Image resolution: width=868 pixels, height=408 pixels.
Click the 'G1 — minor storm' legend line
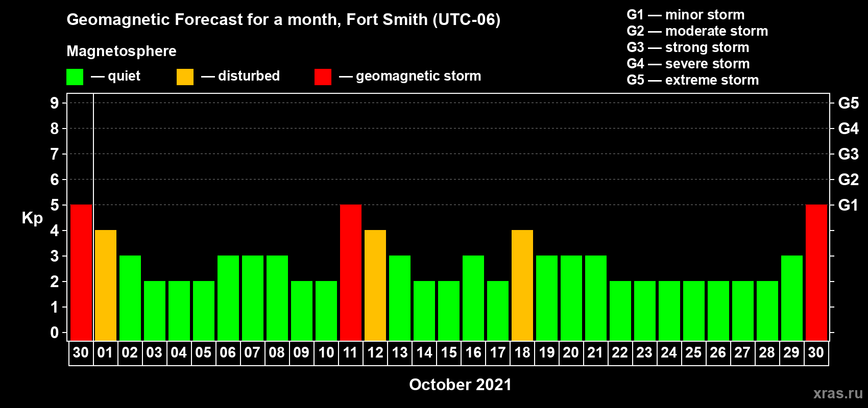pos(686,15)
